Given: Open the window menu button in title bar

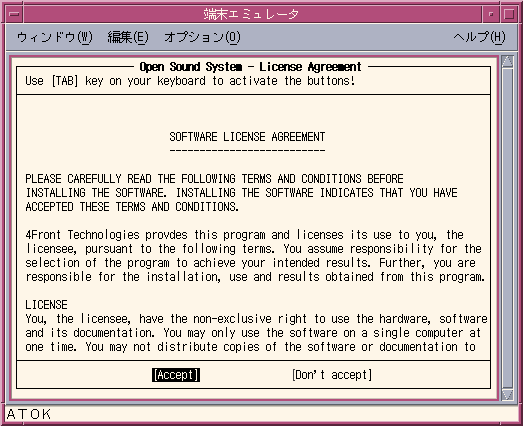Looking at the screenshot, I should [14, 14].
